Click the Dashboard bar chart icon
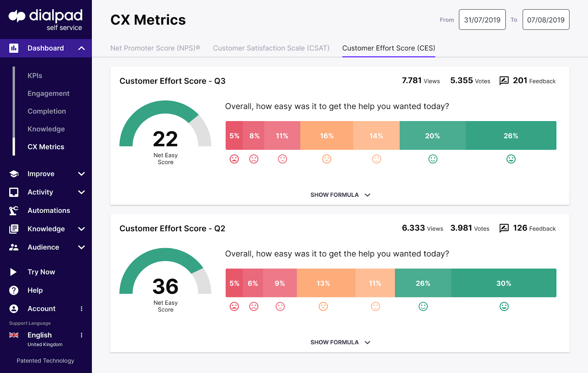Screen dimensions: 588x373 14,48
